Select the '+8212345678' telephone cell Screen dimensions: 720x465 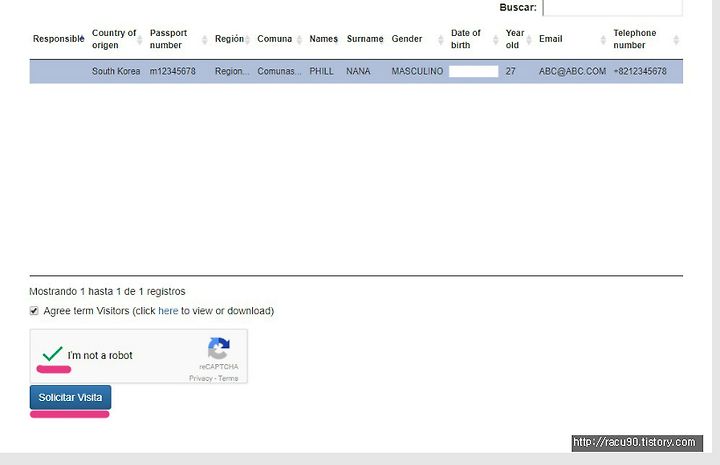pyautogui.click(x=640, y=71)
